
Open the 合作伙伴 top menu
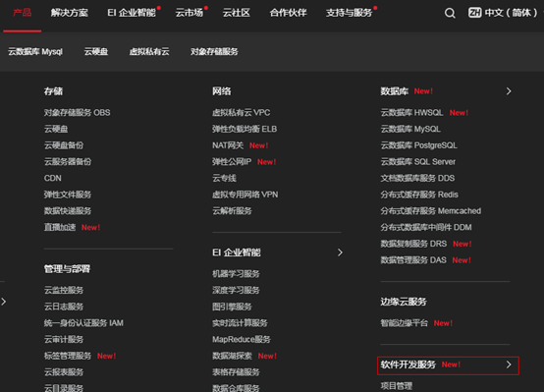[x=288, y=13]
